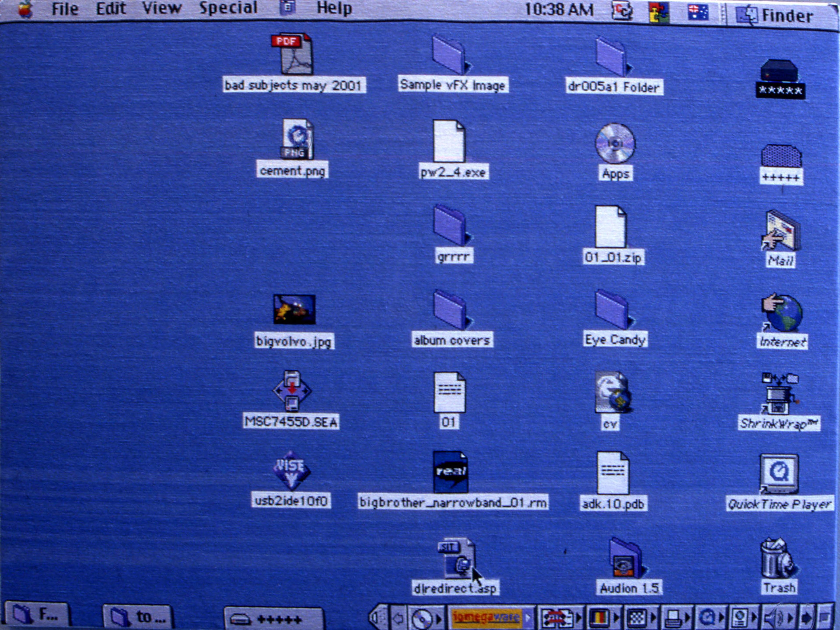Select the bigbrother_narrowband_01.rm Real file icon

click(450, 472)
